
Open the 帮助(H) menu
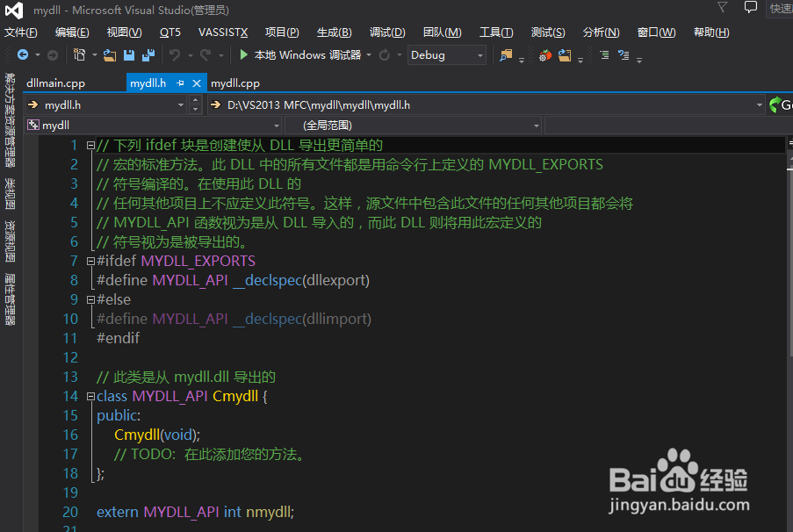711,32
